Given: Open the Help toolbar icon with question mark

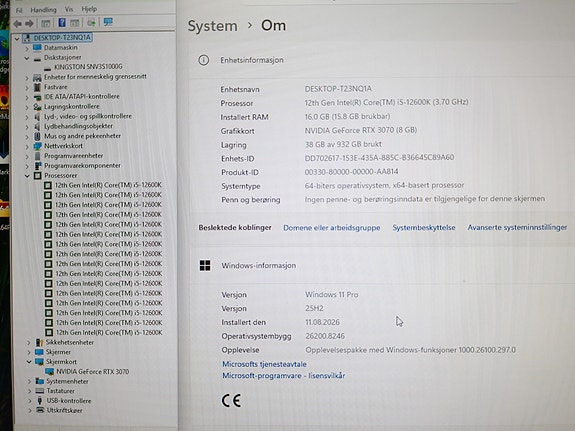Looking at the screenshot, I should pyautogui.click(x=62, y=23).
